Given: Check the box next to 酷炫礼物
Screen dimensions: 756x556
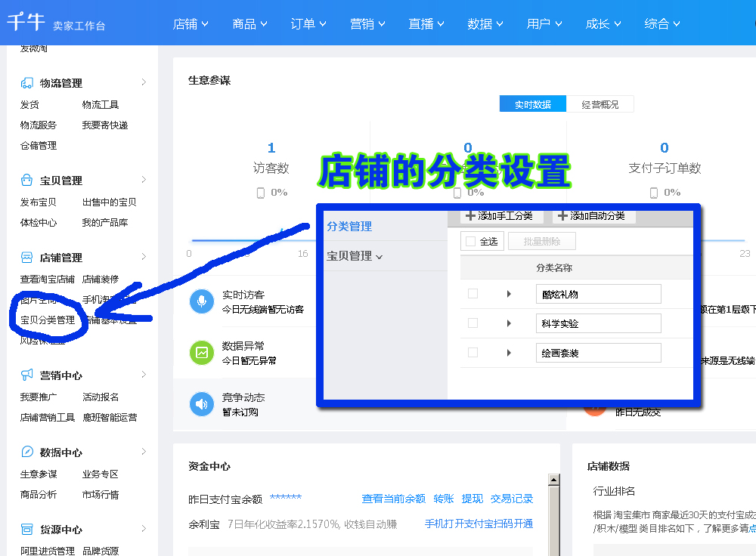Looking at the screenshot, I should click(472, 294).
